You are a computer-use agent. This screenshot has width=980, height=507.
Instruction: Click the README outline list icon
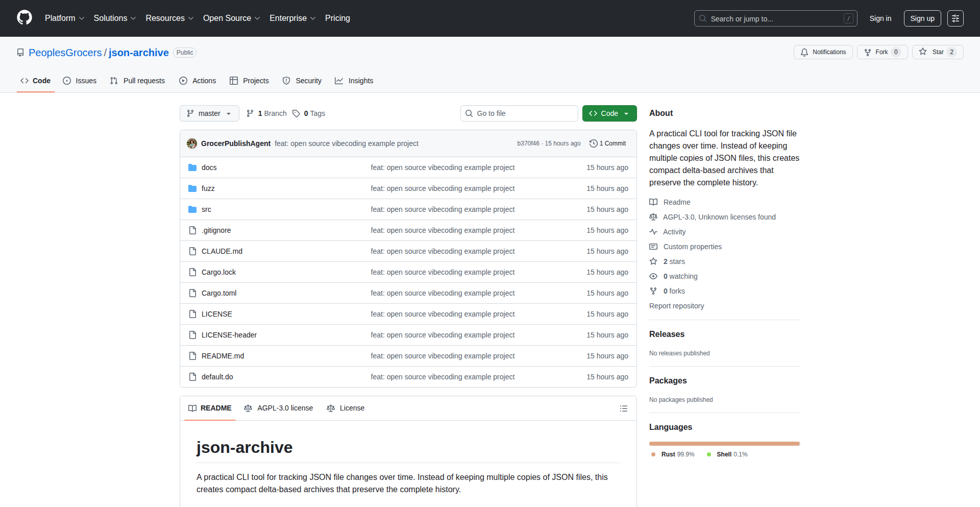tap(624, 408)
